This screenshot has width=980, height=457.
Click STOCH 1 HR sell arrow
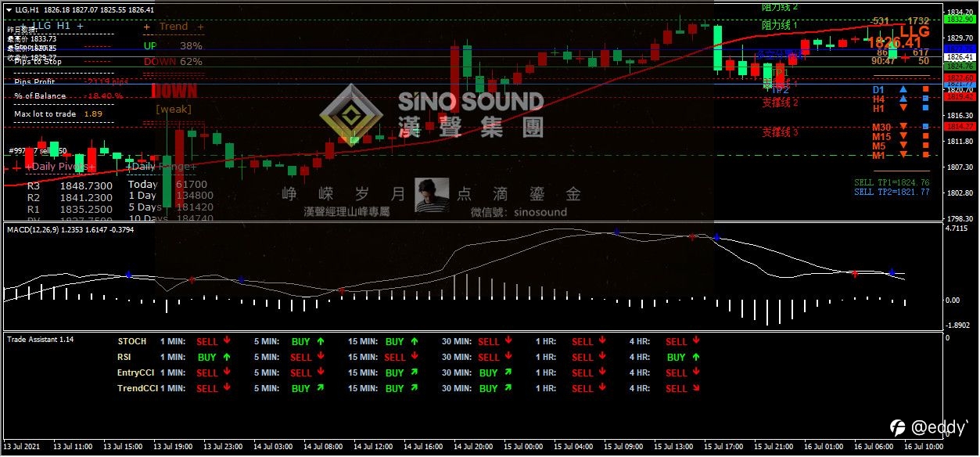click(x=601, y=340)
